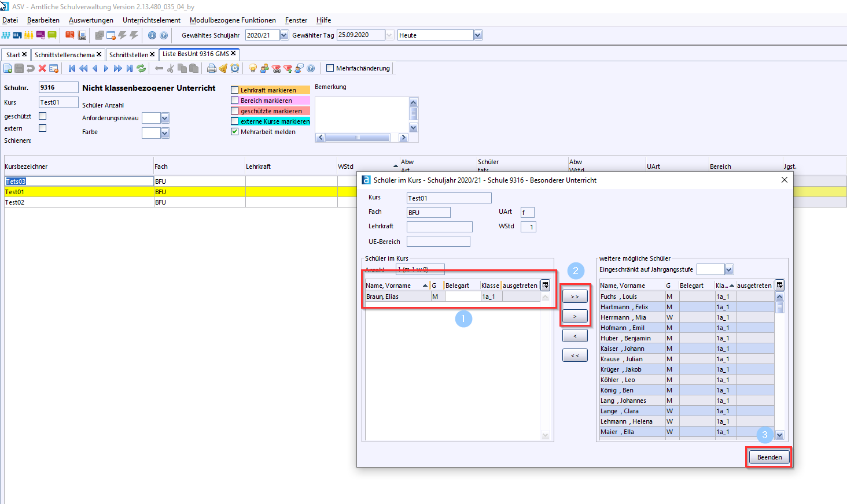The height and width of the screenshot is (504, 847).
Task: Open Modulbezogene Funktionen menu
Action: tap(233, 20)
